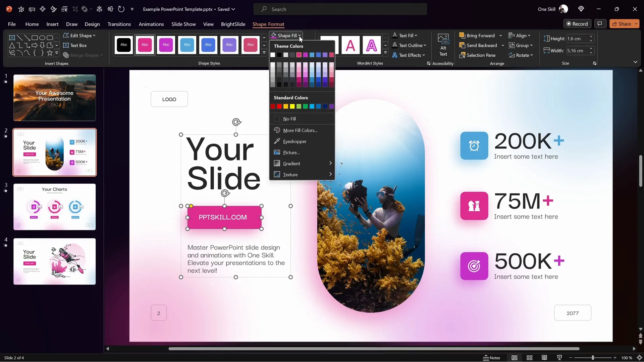
Task: Select slide 1 thumbnail Your Awesome Presentation
Action: coord(54,98)
